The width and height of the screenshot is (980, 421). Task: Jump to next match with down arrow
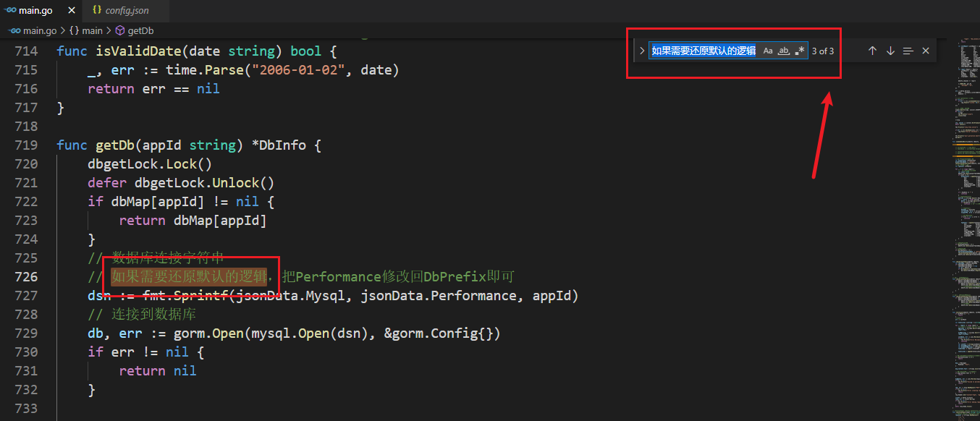pyautogui.click(x=890, y=51)
